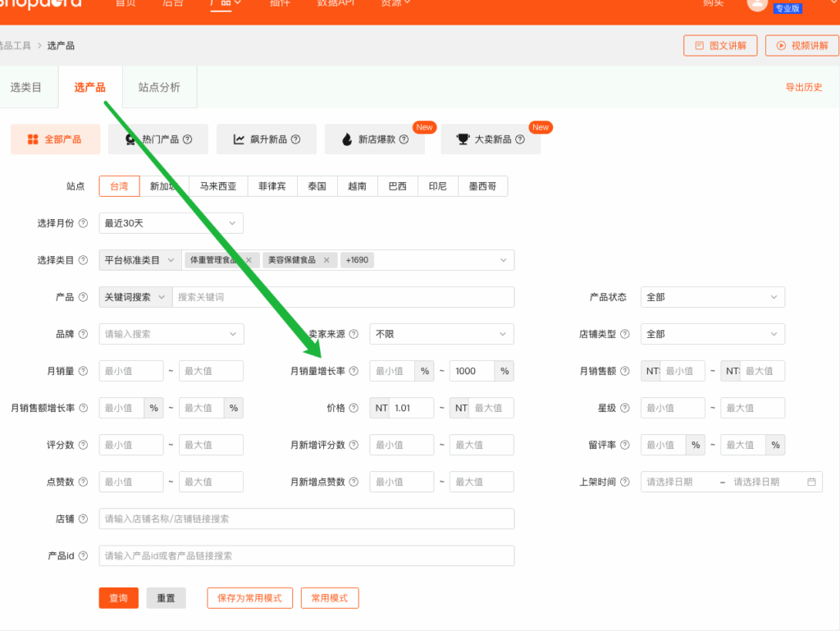Remove the 体重管理食品 category tag
840x631 pixels.
pyautogui.click(x=249, y=260)
